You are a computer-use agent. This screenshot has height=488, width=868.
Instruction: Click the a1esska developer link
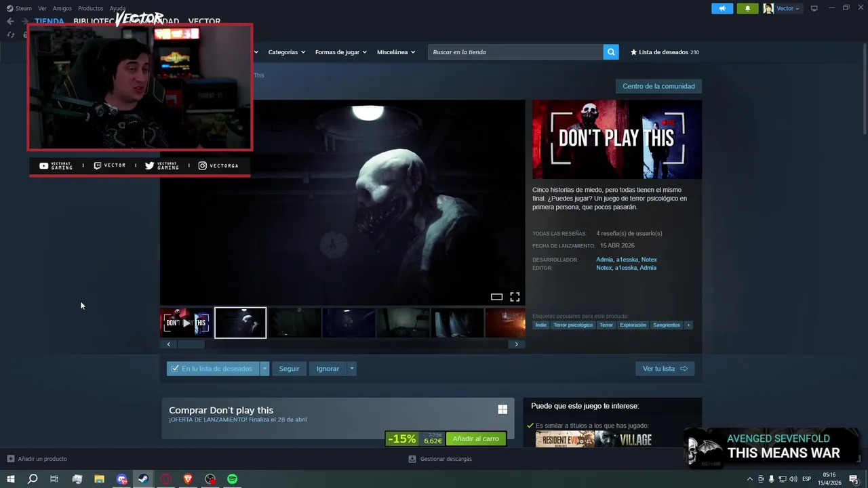(627, 260)
